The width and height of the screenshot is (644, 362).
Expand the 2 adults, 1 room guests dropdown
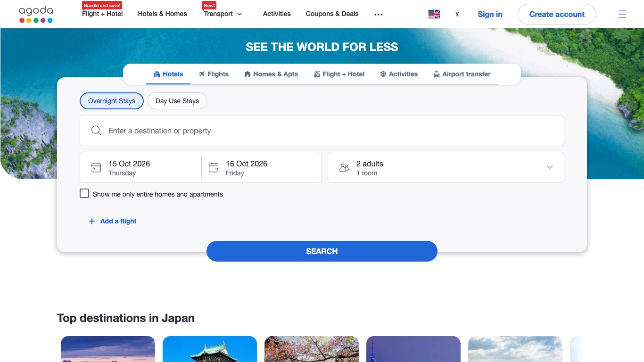[x=446, y=167]
